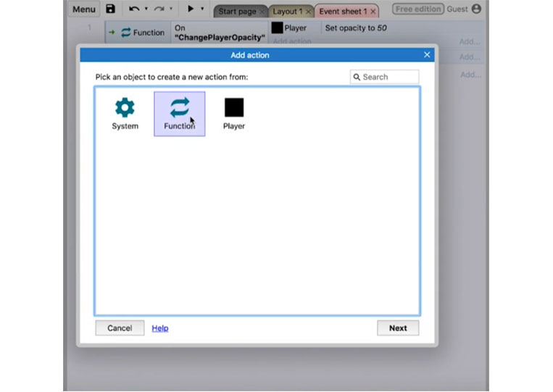Close the Event sheet 1 tab
Viewport: 553px width, 392px height.
373,12
